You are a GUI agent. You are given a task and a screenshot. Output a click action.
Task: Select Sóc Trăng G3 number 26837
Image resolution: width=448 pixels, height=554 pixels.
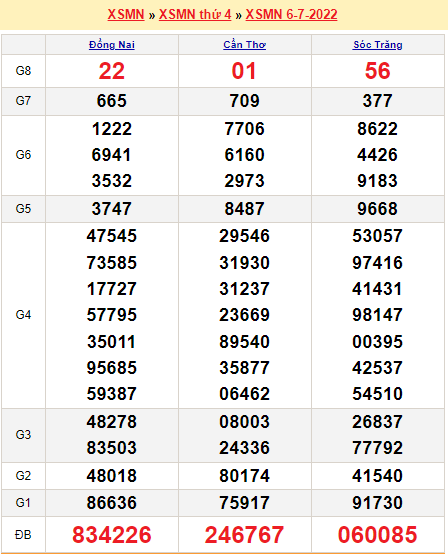click(378, 422)
